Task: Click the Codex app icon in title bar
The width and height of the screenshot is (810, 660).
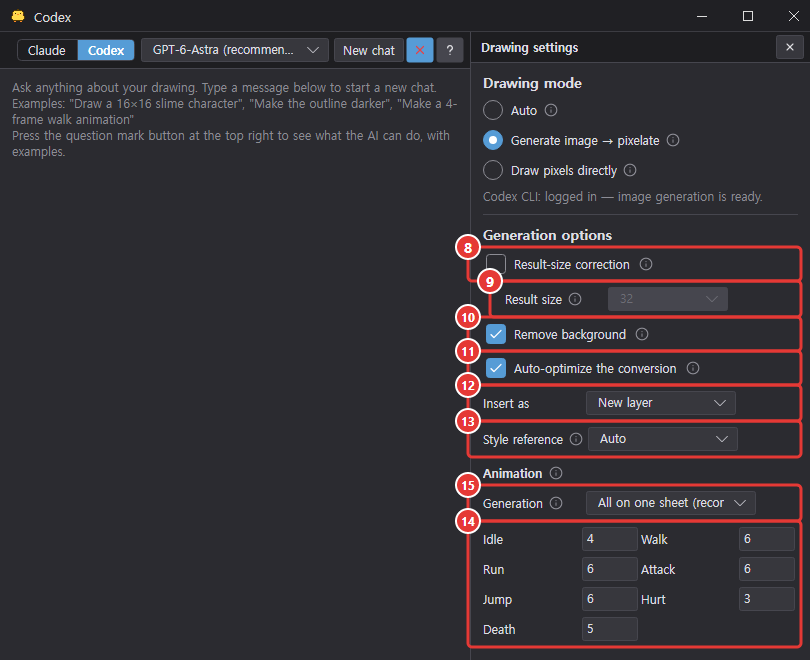Action: [18, 17]
